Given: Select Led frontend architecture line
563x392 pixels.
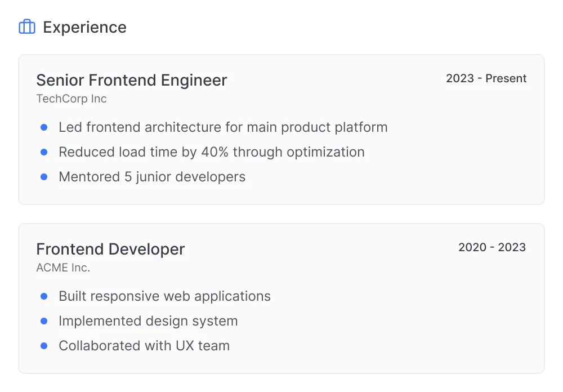Looking at the screenshot, I should (223, 127).
